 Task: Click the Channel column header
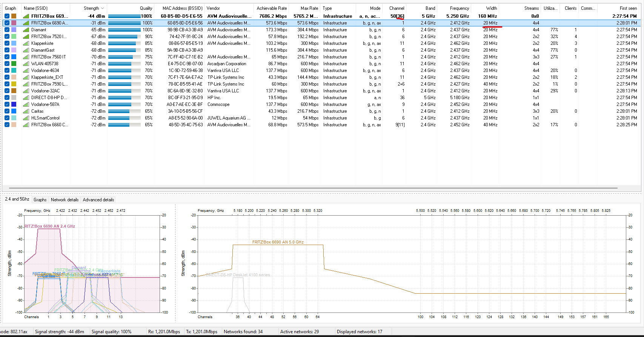click(x=397, y=8)
